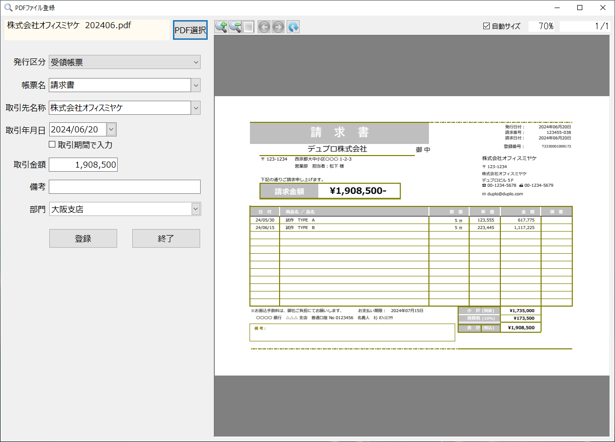Close the PDFファイル登録 window
The height and width of the screenshot is (442, 615).
click(x=603, y=7)
